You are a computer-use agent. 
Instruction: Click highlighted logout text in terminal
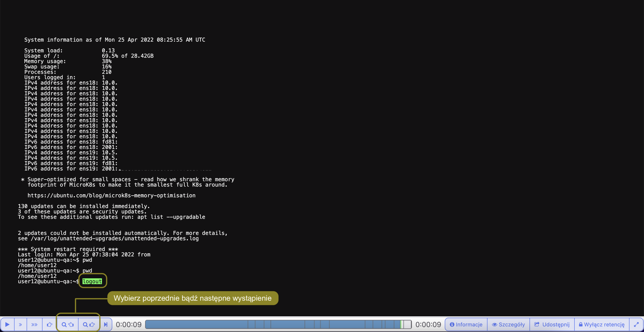(92, 281)
